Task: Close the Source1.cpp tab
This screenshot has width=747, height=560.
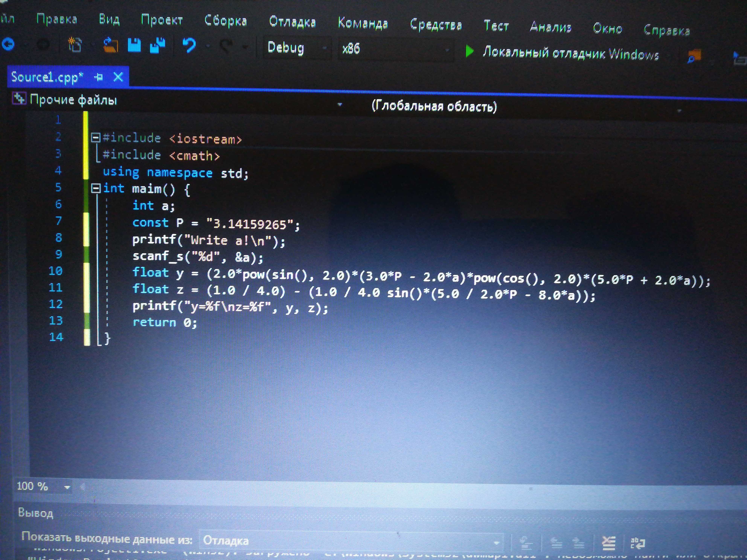Action: [118, 77]
